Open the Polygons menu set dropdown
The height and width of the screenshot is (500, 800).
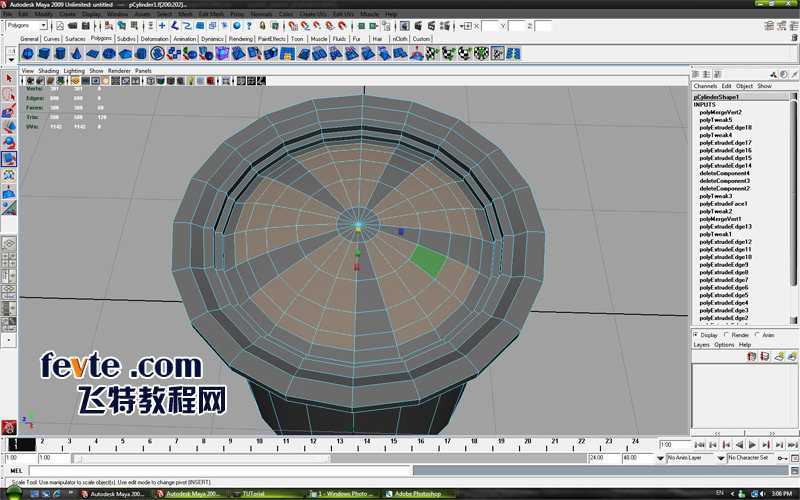point(27,26)
